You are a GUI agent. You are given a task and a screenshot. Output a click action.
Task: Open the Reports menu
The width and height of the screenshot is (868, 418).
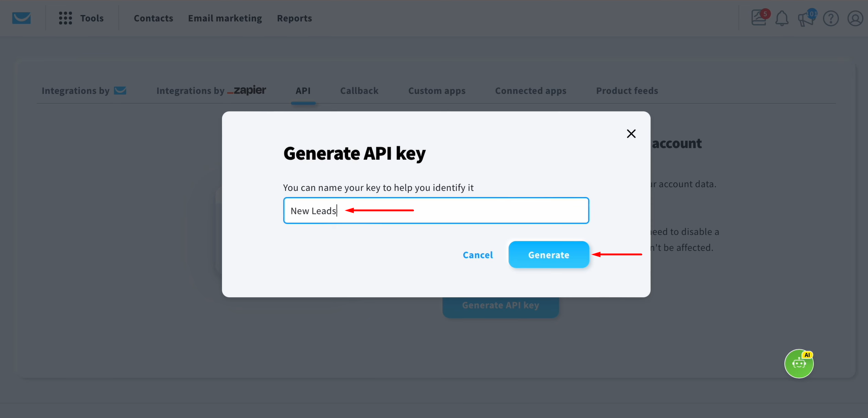tap(294, 18)
